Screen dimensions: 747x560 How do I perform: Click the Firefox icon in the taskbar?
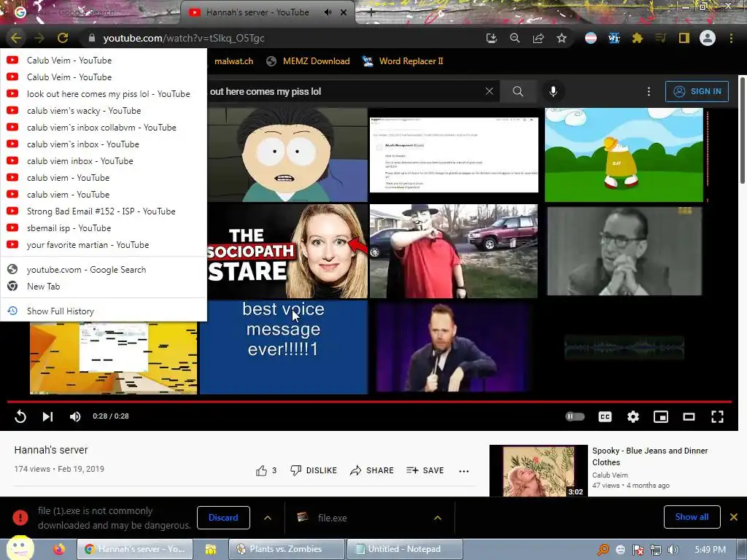pyautogui.click(x=59, y=549)
